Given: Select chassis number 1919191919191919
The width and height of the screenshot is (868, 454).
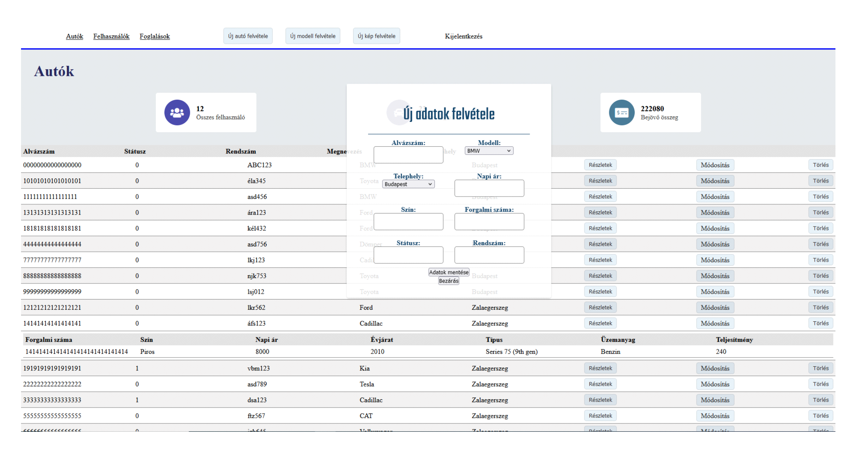Looking at the screenshot, I should 52,368.
